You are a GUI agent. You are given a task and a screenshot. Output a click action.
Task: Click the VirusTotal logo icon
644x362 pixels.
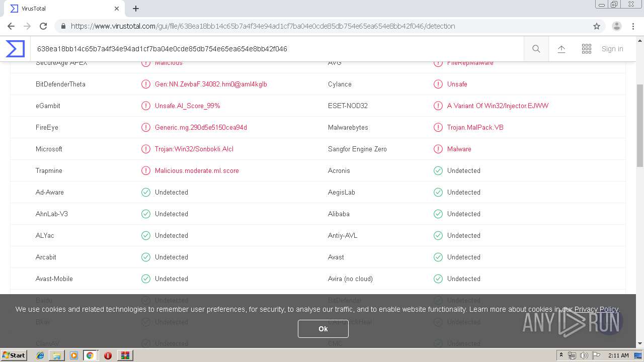point(15,49)
